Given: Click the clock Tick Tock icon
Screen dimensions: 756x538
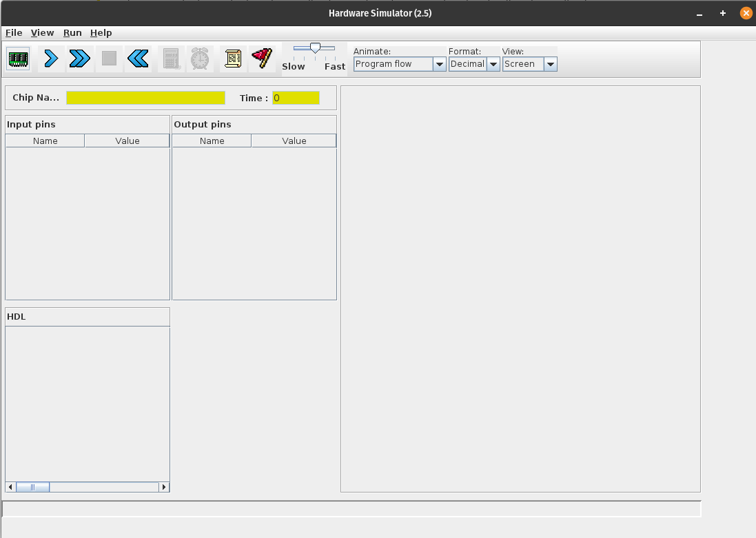Looking at the screenshot, I should [x=200, y=59].
